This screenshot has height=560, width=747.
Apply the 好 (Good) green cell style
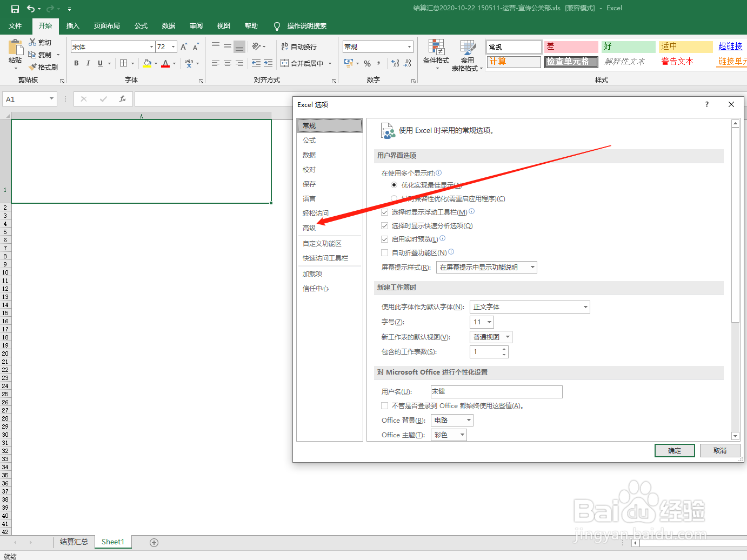(629, 46)
